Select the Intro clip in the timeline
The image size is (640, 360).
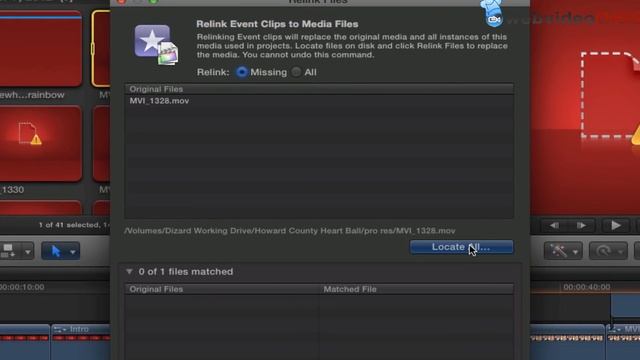(x=80, y=342)
